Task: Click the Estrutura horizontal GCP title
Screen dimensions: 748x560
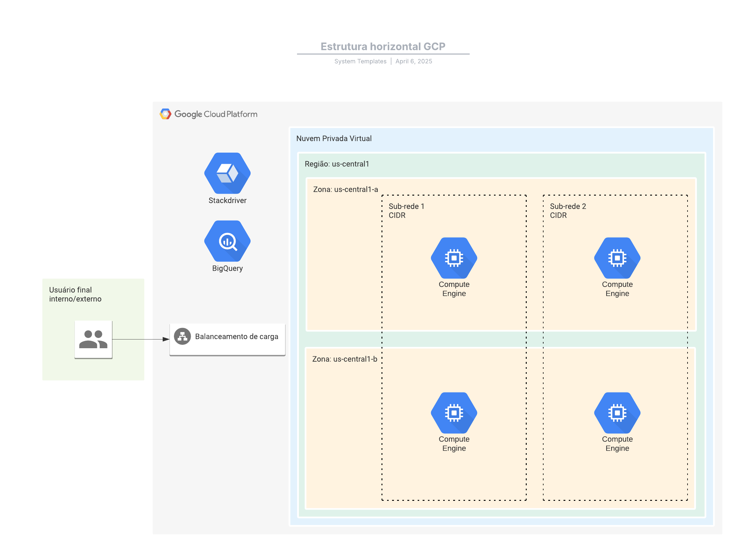Action: (383, 46)
